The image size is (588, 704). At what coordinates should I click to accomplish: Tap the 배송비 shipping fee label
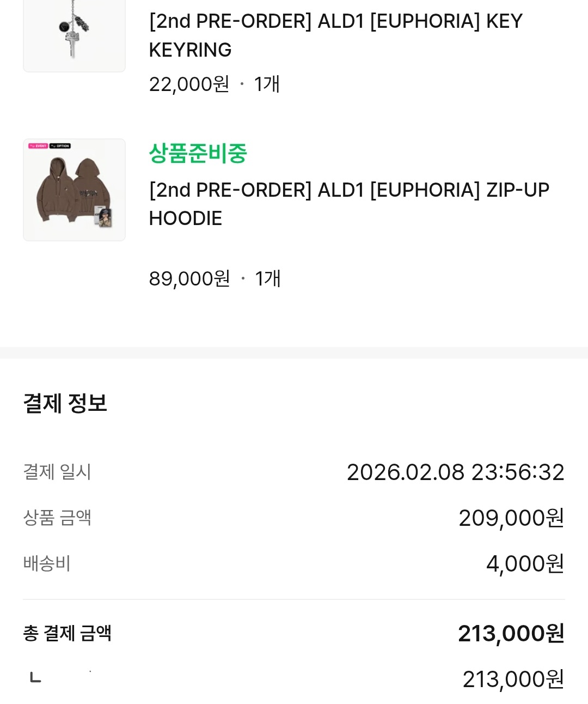point(47,563)
